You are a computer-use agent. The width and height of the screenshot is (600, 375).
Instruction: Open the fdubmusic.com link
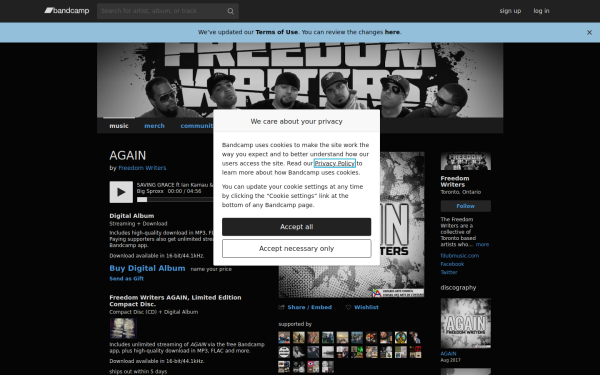(x=460, y=256)
